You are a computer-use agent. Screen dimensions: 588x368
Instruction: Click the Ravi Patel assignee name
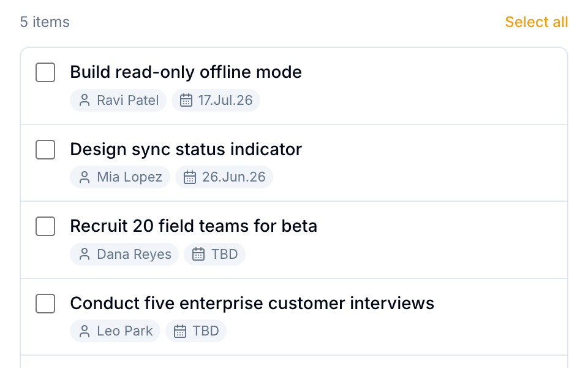pyautogui.click(x=128, y=100)
